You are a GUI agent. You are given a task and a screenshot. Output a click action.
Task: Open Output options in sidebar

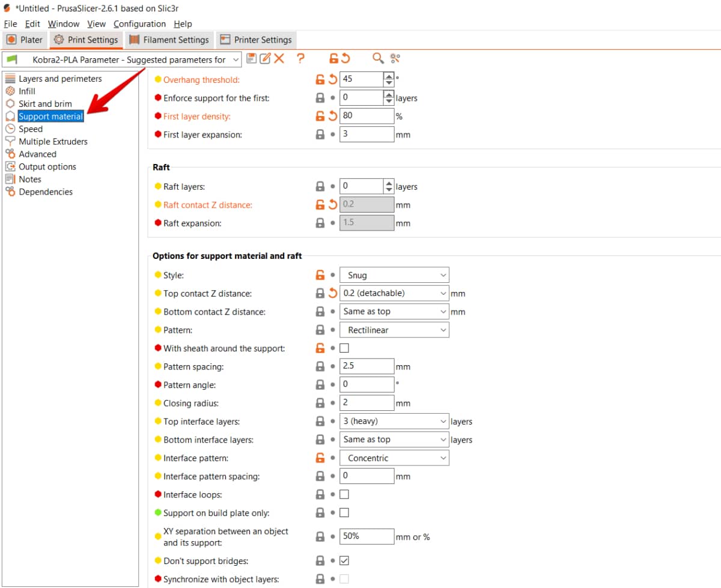(x=47, y=167)
